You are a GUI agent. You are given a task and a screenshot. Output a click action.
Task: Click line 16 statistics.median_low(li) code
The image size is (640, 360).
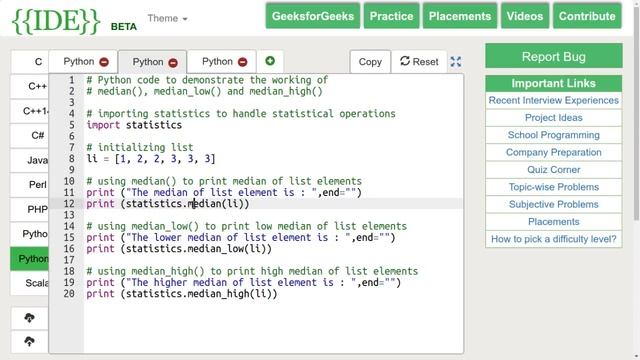(179, 249)
